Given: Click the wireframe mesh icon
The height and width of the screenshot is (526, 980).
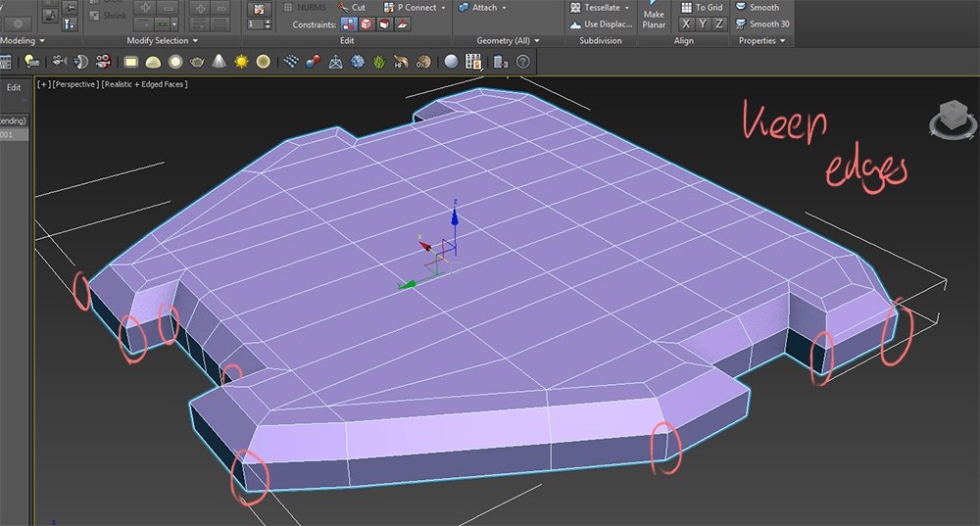Looking at the screenshot, I should (335, 62).
